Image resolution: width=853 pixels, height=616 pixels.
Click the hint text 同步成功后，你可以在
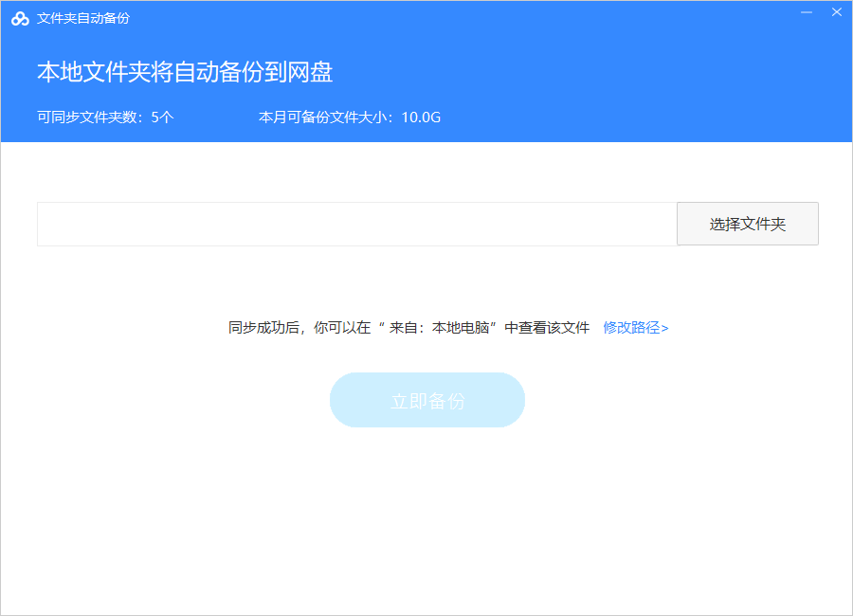[x=299, y=328]
